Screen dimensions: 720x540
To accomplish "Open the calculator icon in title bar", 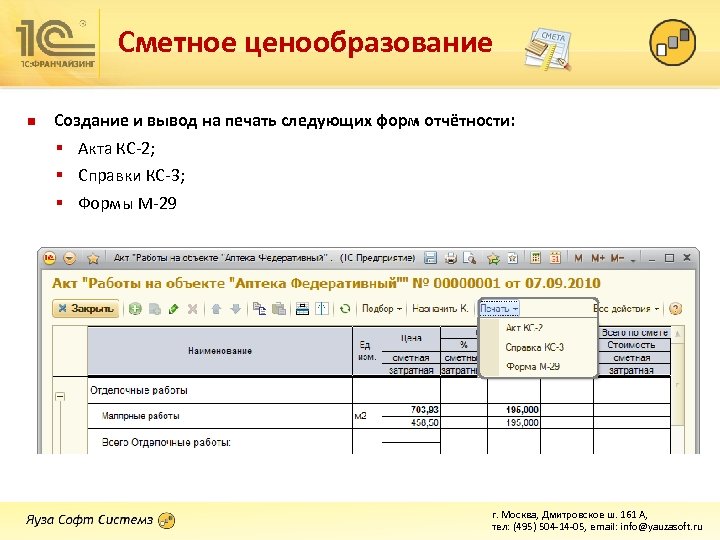I will point(535,258).
